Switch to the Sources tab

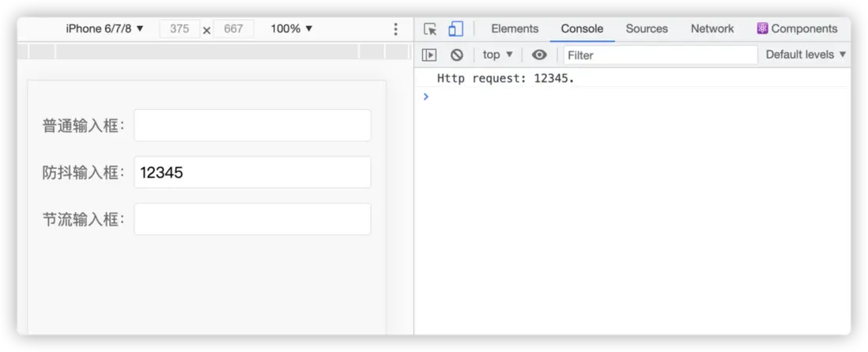pyautogui.click(x=647, y=28)
